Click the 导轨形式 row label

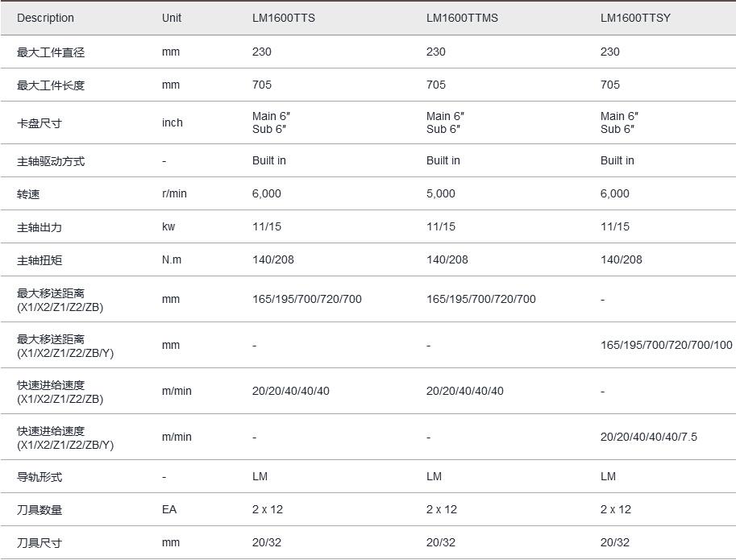[x=40, y=477]
